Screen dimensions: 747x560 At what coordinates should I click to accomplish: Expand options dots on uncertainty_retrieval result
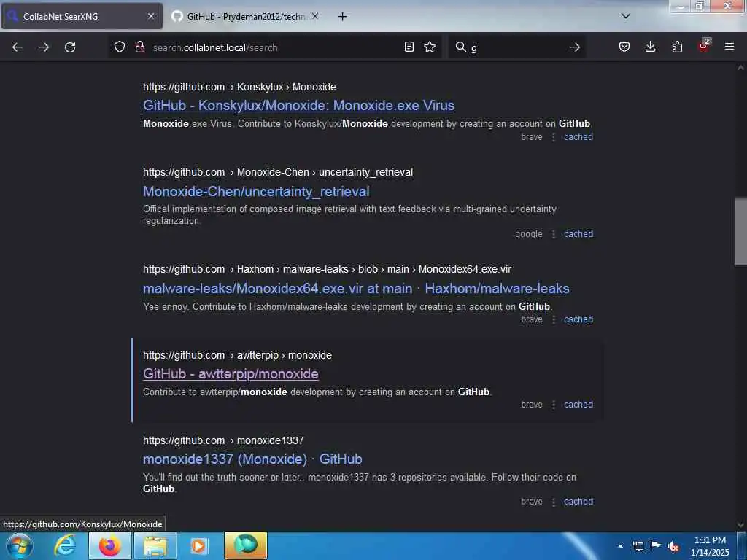coord(554,234)
